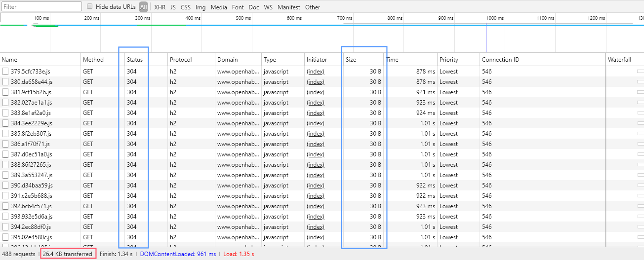644x260 pixels.
Task: Filter by Img request type
Action: [201, 7]
